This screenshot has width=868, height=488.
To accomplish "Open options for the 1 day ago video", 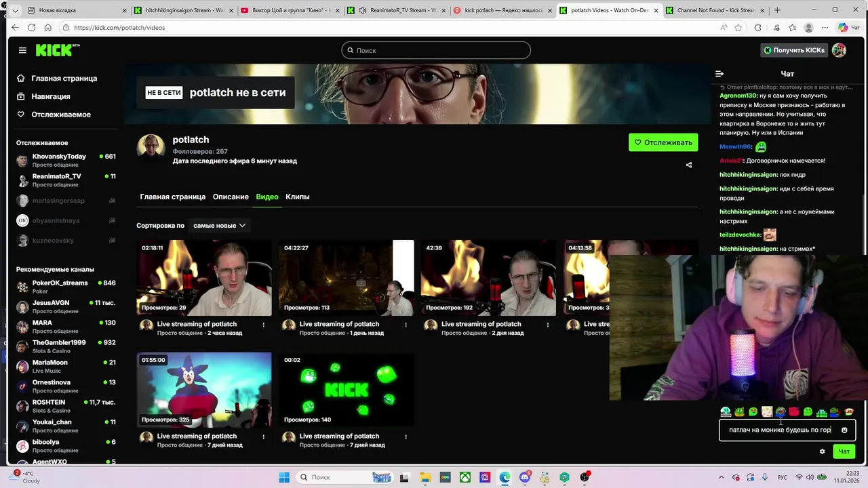I will [x=406, y=325].
